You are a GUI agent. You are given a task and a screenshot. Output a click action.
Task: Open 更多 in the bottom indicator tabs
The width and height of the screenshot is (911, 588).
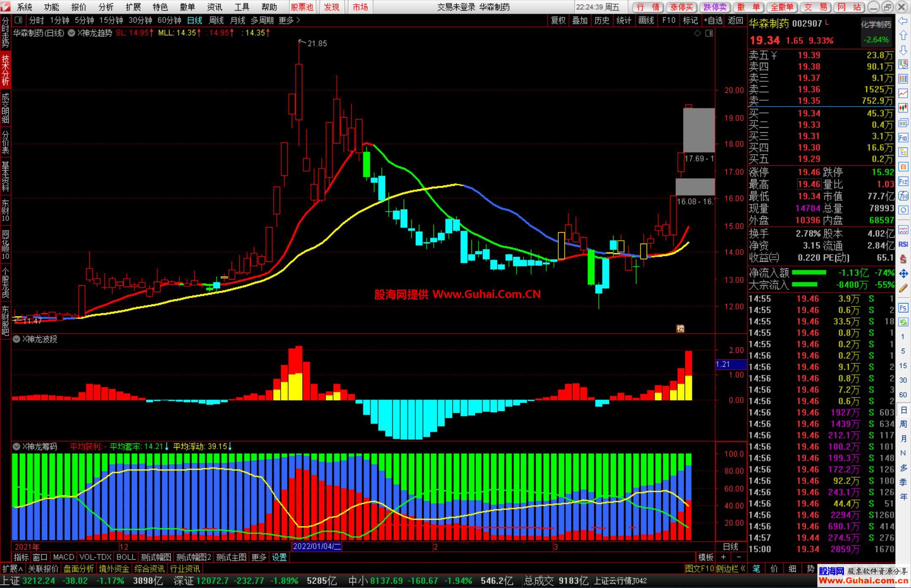pyautogui.click(x=259, y=557)
